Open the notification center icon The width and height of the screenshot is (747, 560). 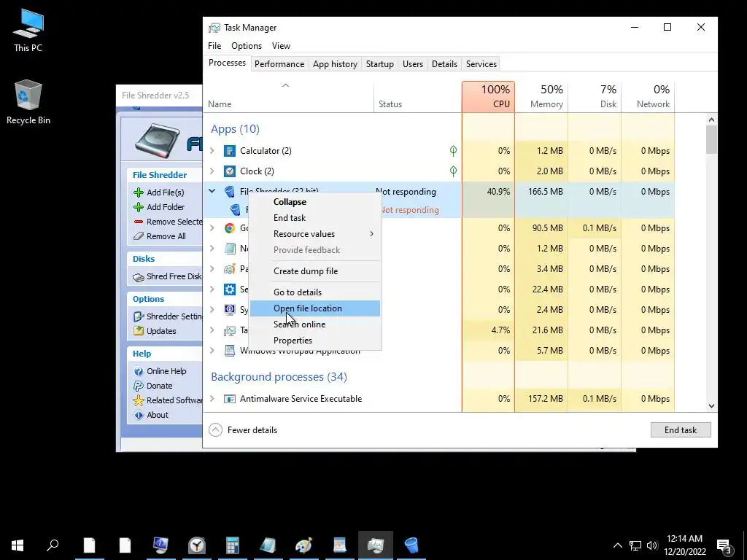[x=724, y=545]
